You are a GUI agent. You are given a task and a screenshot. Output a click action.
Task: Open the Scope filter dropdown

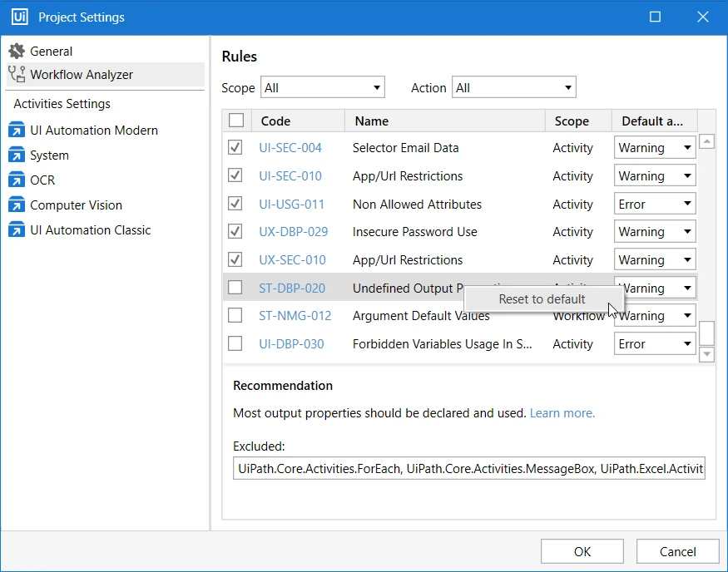pyautogui.click(x=323, y=87)
